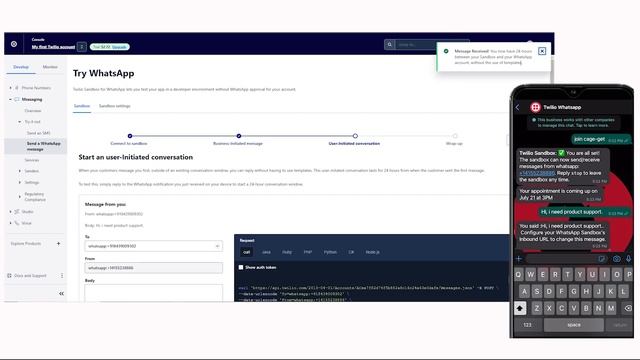640x360 pixels.
Task: Close the Message Received notification
Action: click(x=542, y=51)
